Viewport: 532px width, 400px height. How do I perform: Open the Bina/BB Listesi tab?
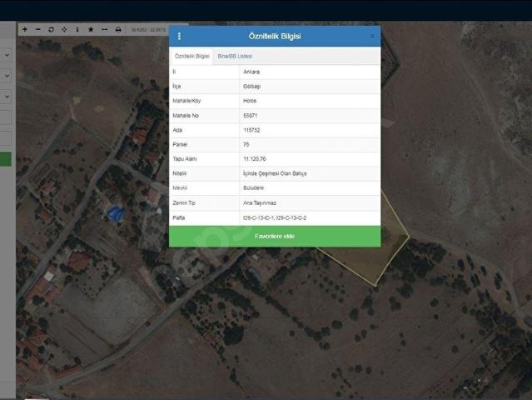(x=235, y=56)
